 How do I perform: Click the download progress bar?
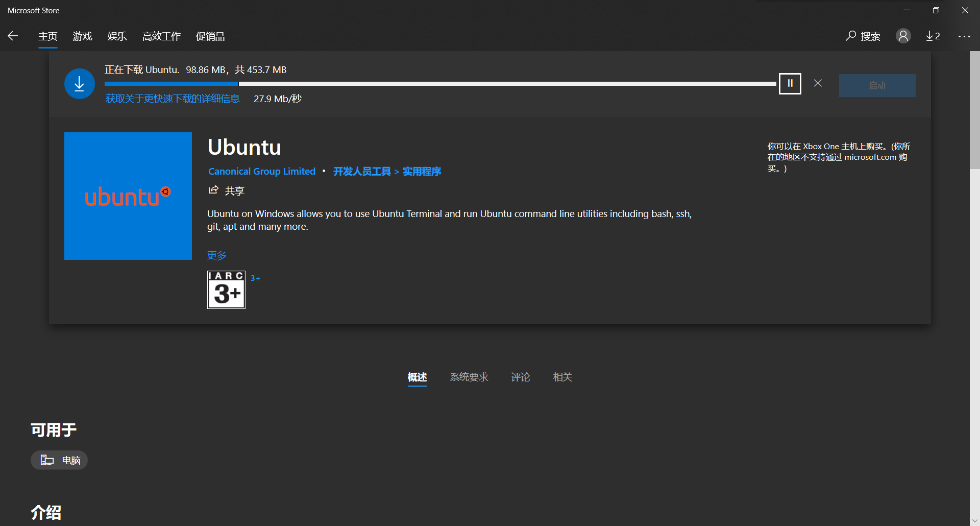click(440, 84)
